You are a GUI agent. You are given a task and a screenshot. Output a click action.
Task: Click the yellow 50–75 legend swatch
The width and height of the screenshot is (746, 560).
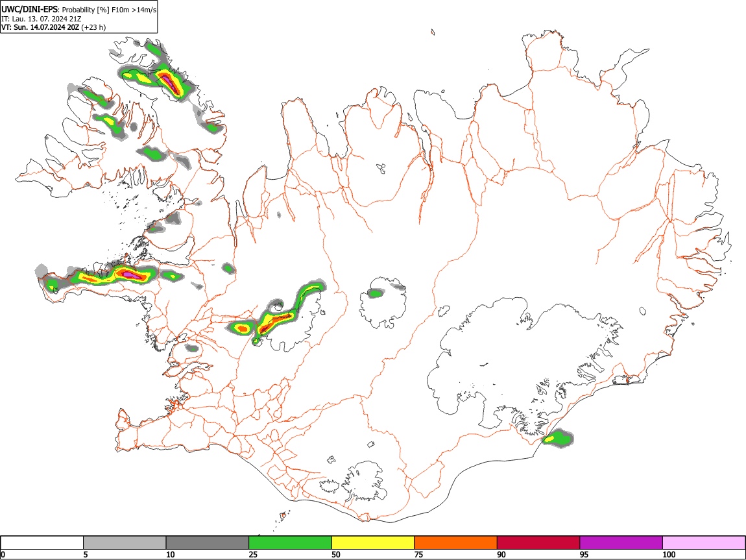coord(373,543)
